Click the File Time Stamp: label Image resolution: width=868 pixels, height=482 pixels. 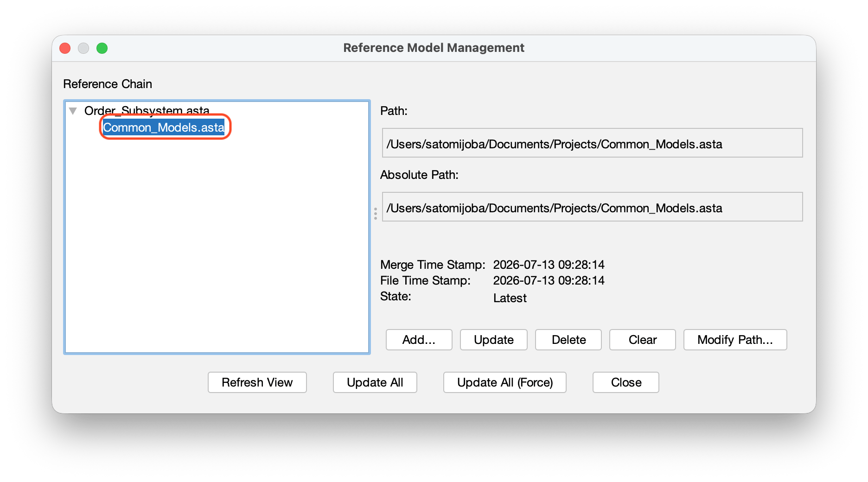[425, 280]
